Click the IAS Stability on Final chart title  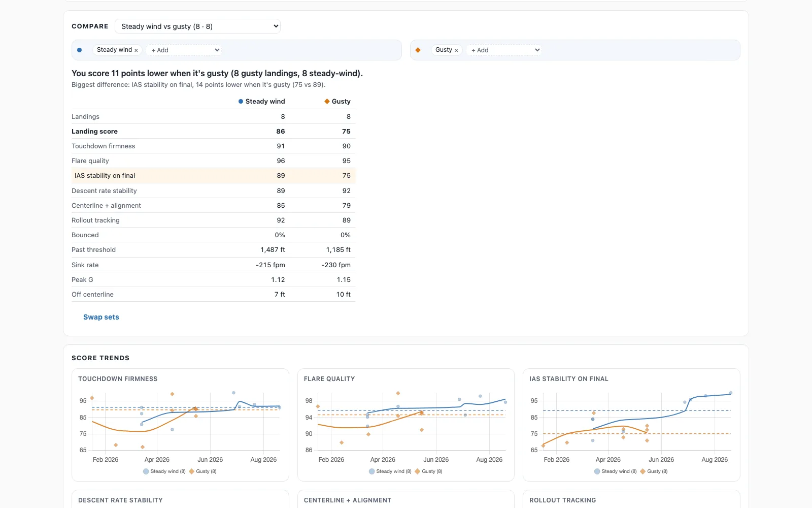click(x=569, y=379)
